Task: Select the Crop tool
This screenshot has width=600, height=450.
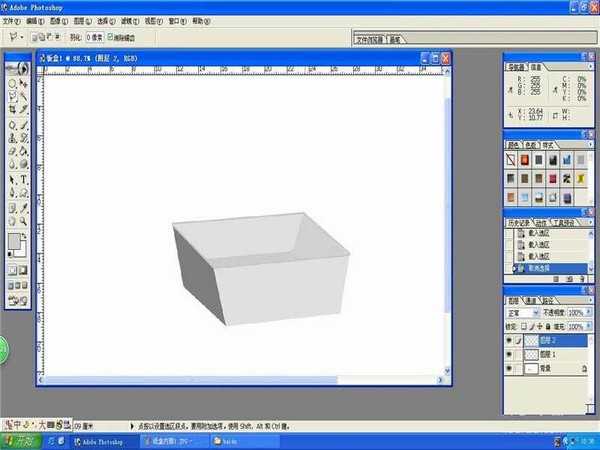Action: click(12, 109)
